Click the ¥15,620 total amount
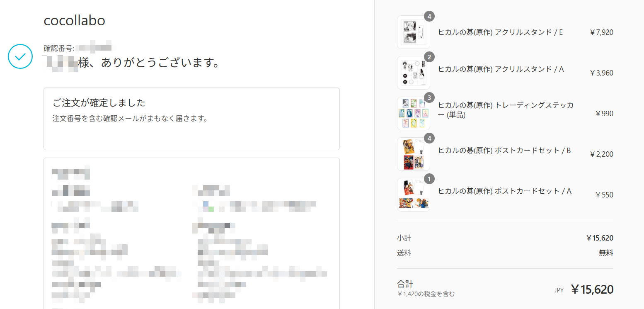Viewport: 644px width, 309px height. [x=592, y=290]
